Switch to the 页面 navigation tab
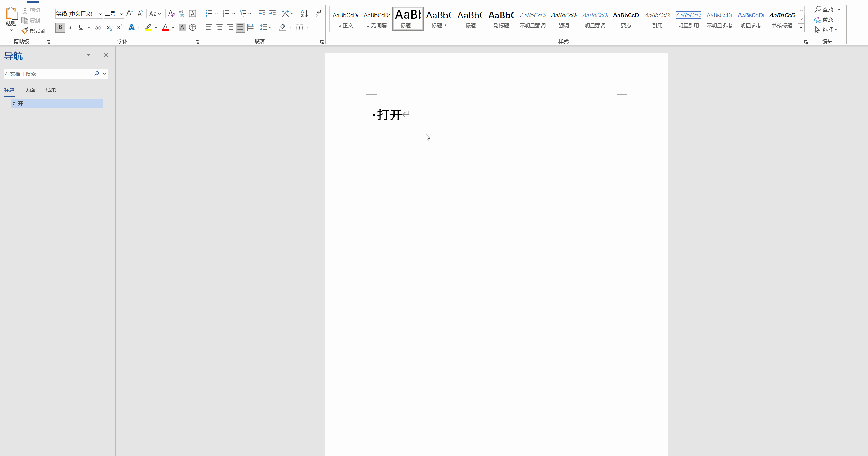The width and height of the screenshot is (868, 456). (x=30, y=90)
